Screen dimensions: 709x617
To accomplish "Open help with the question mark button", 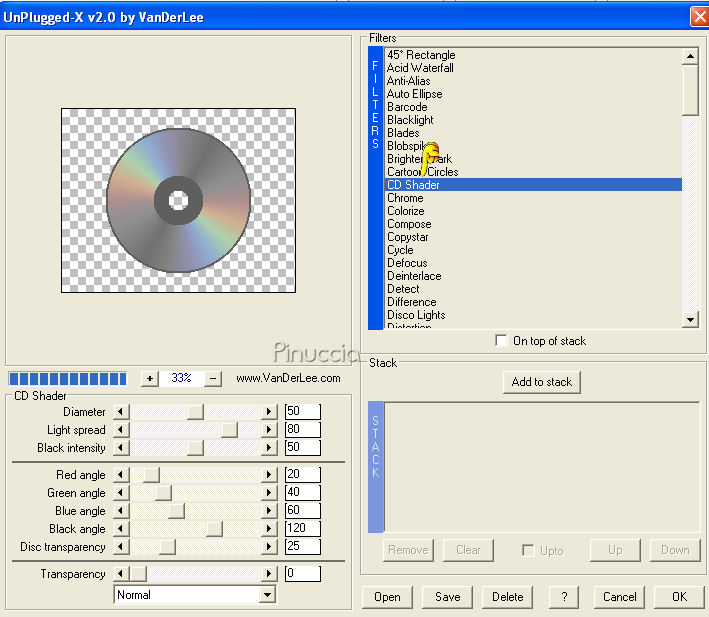I will click(564, 597).
